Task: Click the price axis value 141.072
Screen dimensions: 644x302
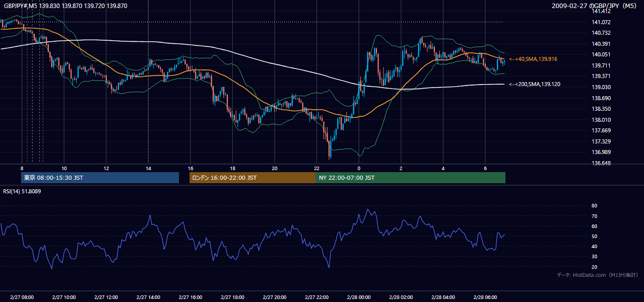Action: point(602,22)
